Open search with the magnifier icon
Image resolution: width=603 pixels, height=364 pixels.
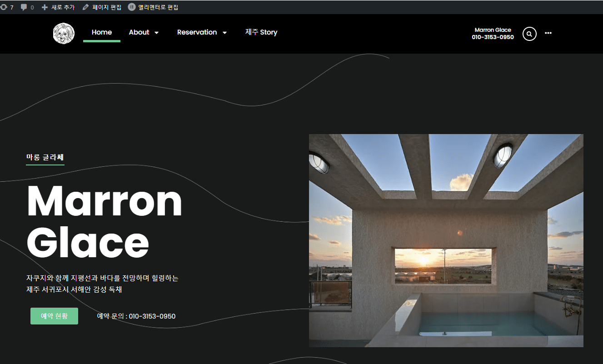[529, 34]
